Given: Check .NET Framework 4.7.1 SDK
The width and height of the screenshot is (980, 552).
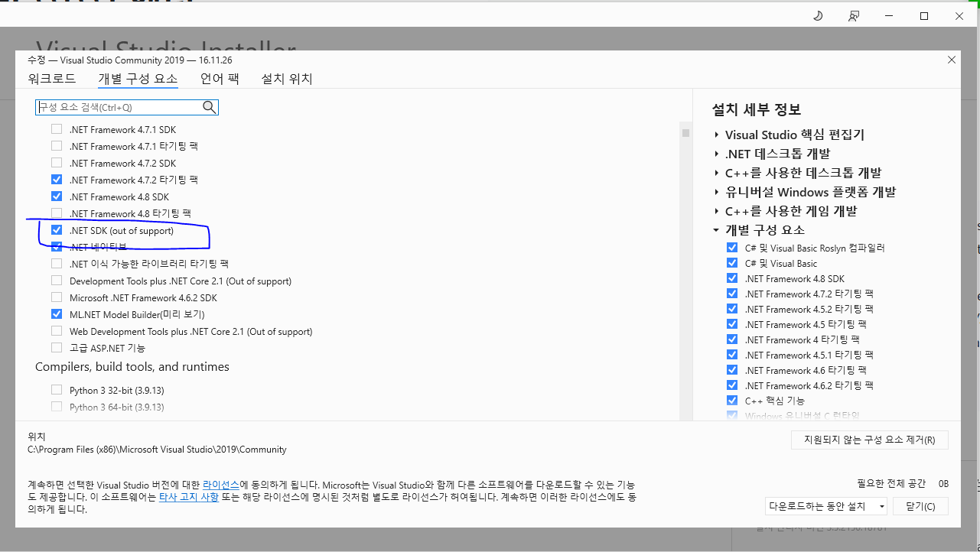Looking at the screenshot, I should point(57,129).
